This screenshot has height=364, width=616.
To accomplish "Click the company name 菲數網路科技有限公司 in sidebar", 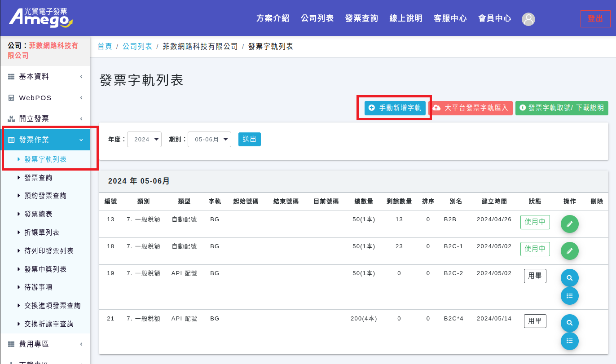I will [43, 50].
